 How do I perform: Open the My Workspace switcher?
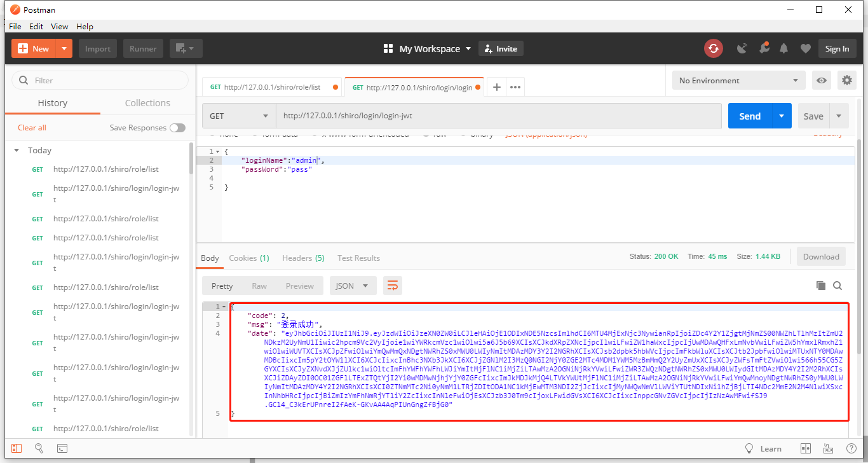[428, 49]
